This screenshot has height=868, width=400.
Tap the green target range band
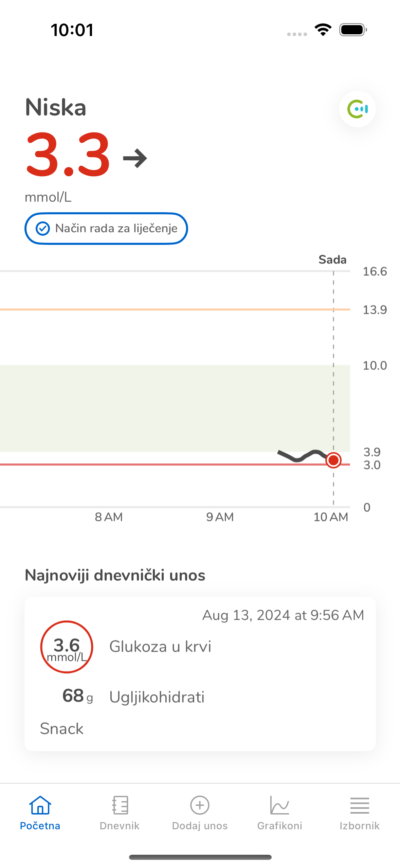(x=170, y=408)
